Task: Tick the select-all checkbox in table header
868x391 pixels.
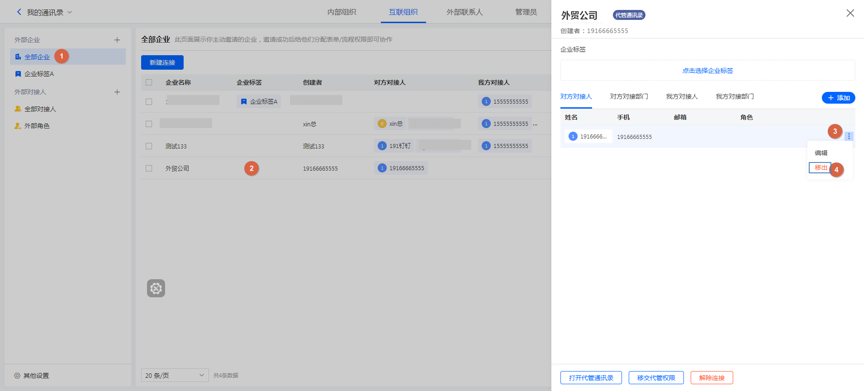Action: click(x=149, y=82)
